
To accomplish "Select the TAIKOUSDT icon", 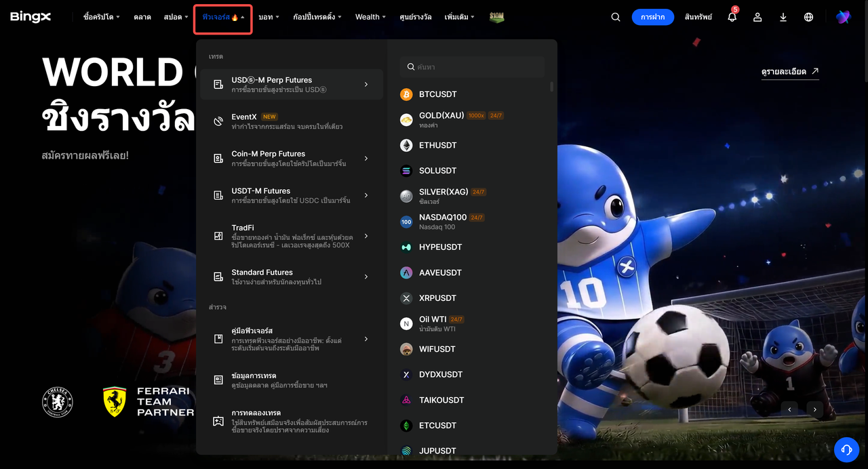I will [406, 400].
